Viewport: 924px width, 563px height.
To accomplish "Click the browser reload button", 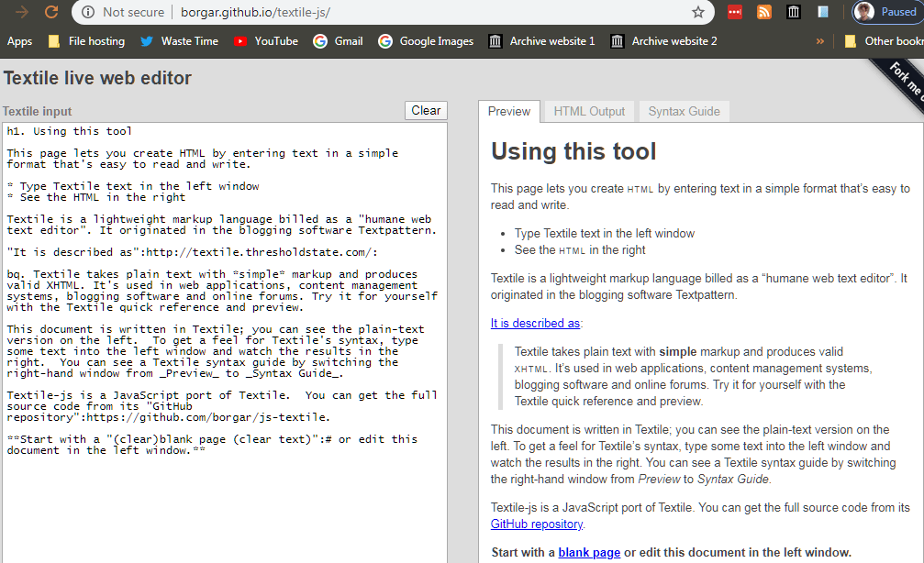I will pos(52,12).
